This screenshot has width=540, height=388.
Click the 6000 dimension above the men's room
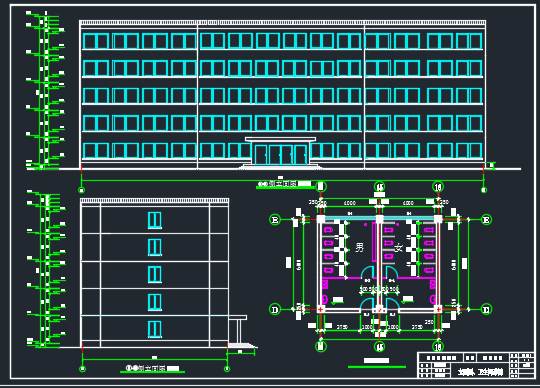pyautogui.click(x=350, y=203)
